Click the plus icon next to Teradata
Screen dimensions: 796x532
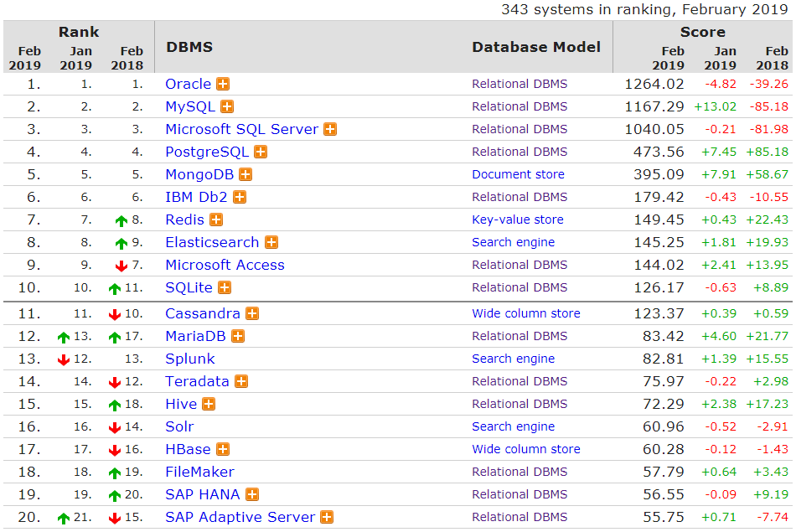[241, 381]
